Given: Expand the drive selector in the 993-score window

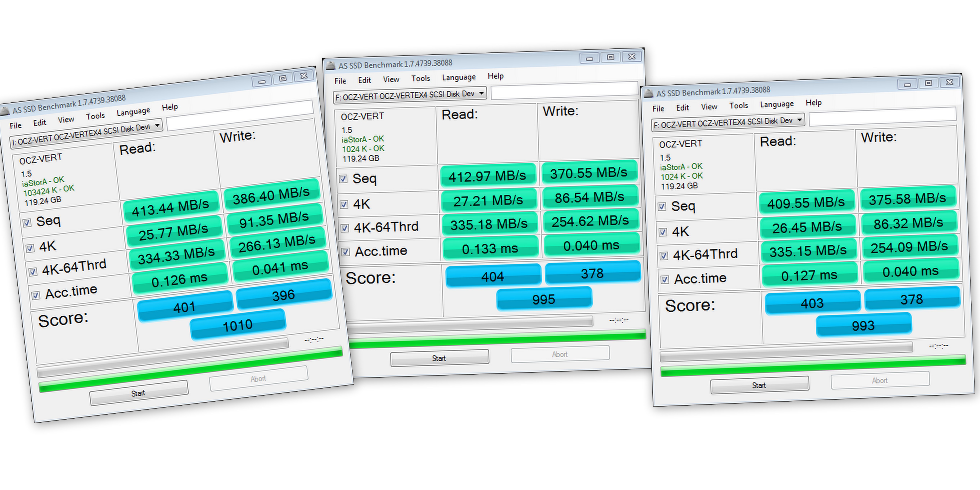Looking at the screenshot, I should tap(800, 120).
